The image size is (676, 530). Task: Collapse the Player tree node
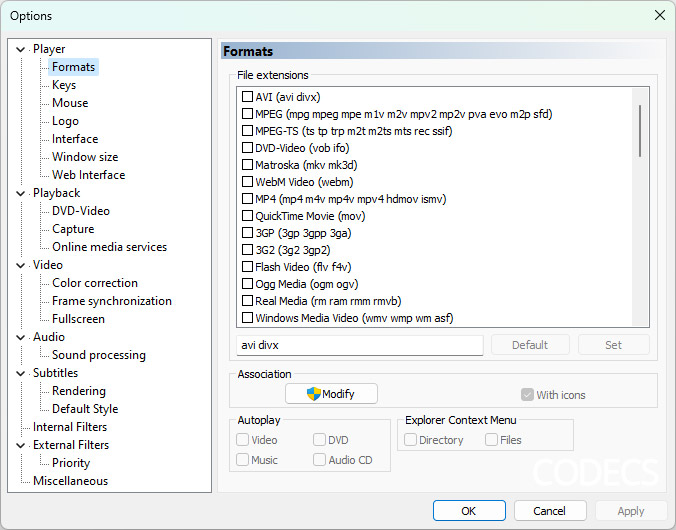[x=20, y=49]
